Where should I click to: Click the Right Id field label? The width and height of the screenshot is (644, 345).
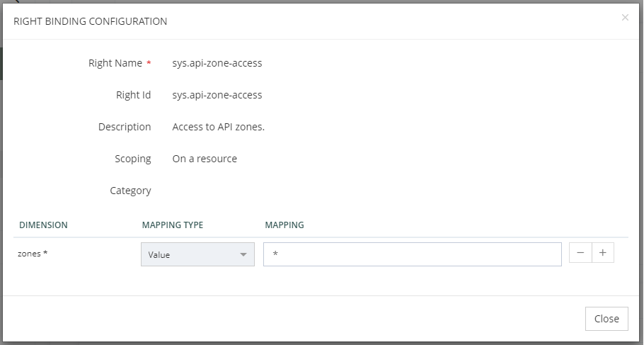[x=133, y=95]
